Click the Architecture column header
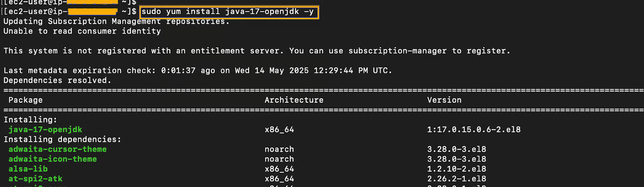The width and height of the screenshot is (644, 187). pos(294,100)
